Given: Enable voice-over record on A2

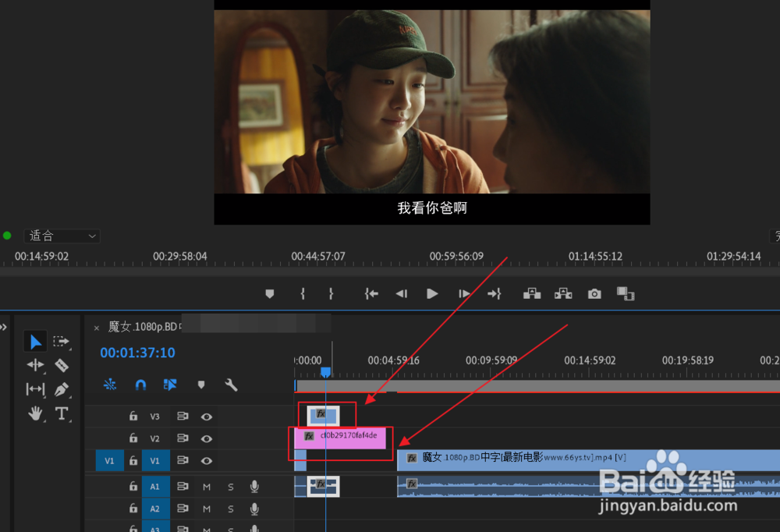Looking at the screenshot, I should click(x=254, y=508).
